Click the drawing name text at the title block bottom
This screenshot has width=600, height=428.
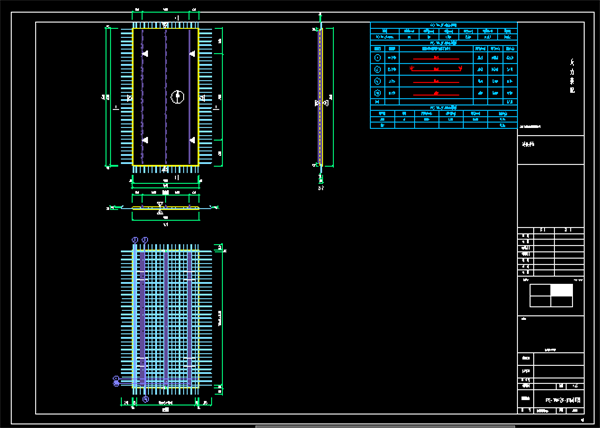point(562,400)
